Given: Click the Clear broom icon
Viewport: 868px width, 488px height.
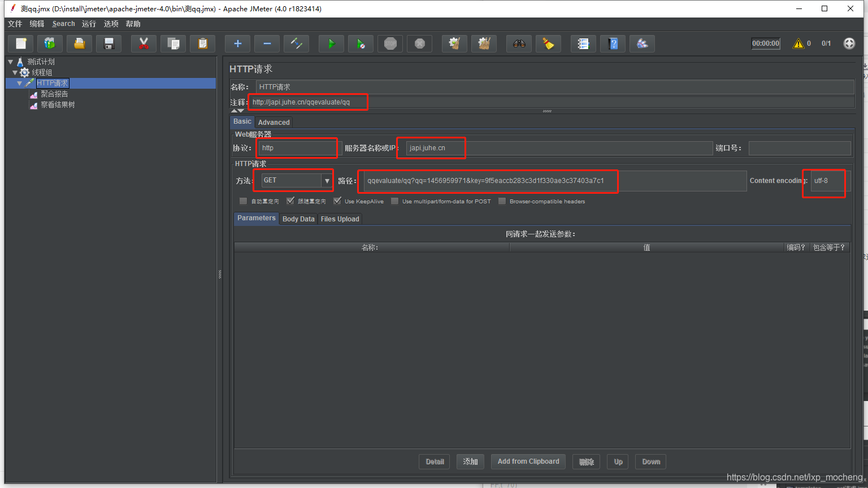Looking at the screenshot, I should (454, 43).
